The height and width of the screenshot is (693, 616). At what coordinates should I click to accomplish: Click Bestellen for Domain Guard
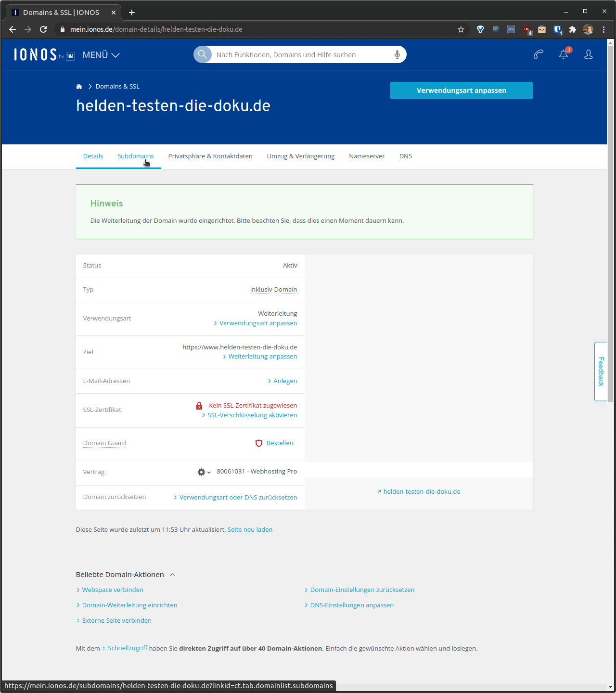(280, 443)
